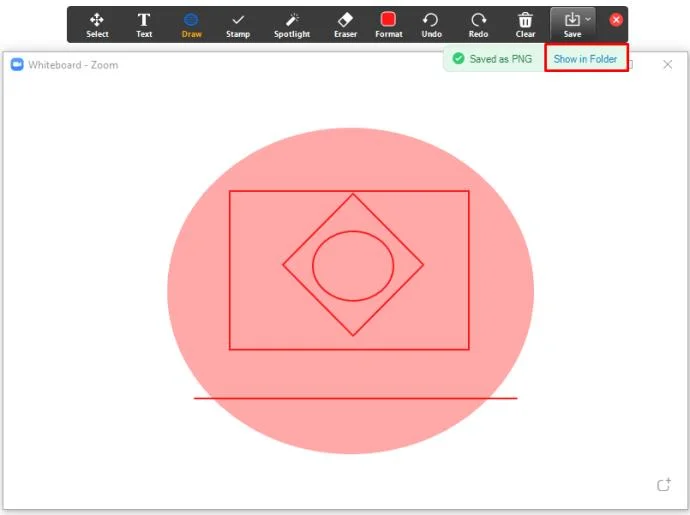
Task: Activate the Text tool
Action: 144,25
